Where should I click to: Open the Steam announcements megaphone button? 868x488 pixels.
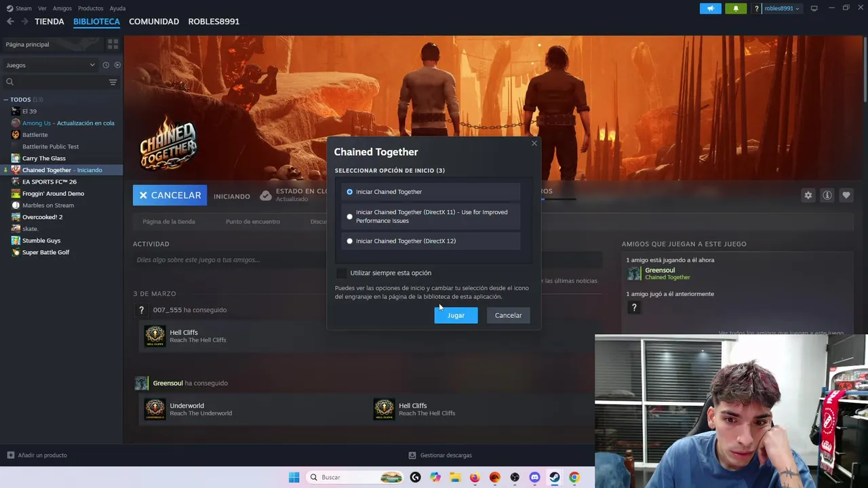711,8
